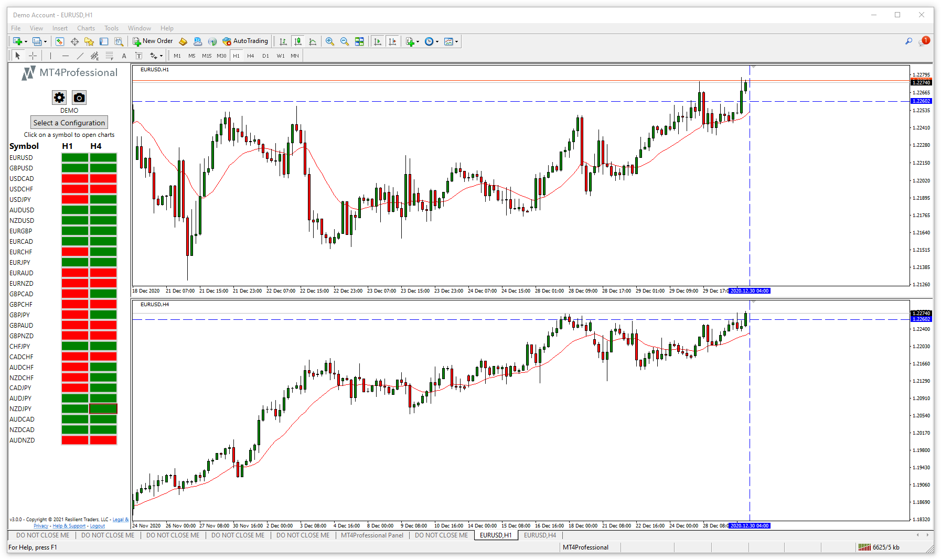Click the Zoom In magnifier icon
Image resolution: width=941 pixels, height=560 pixels.
pos(330,41)
